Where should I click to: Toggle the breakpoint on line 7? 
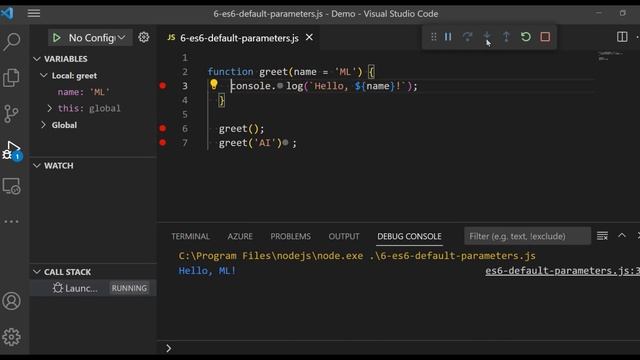162,142
